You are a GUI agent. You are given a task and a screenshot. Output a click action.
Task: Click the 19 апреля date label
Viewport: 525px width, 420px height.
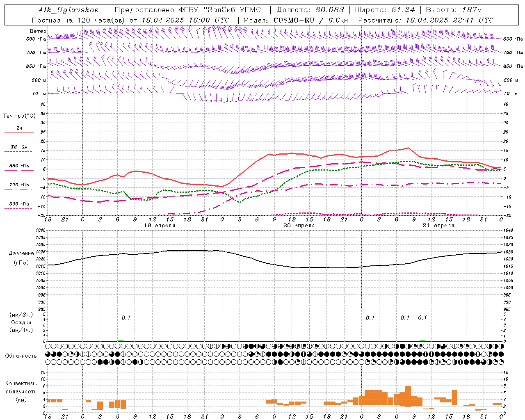[160, 226]
